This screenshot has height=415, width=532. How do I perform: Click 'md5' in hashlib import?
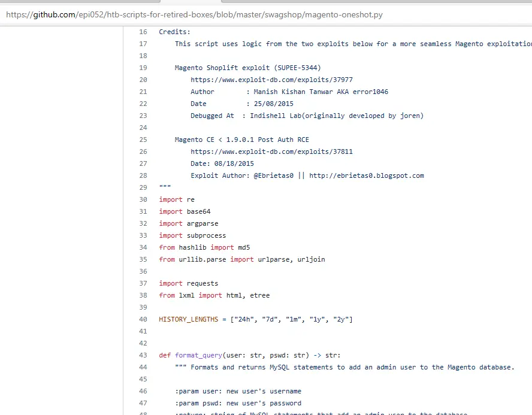pyautogui.click(x=244, y=247)
